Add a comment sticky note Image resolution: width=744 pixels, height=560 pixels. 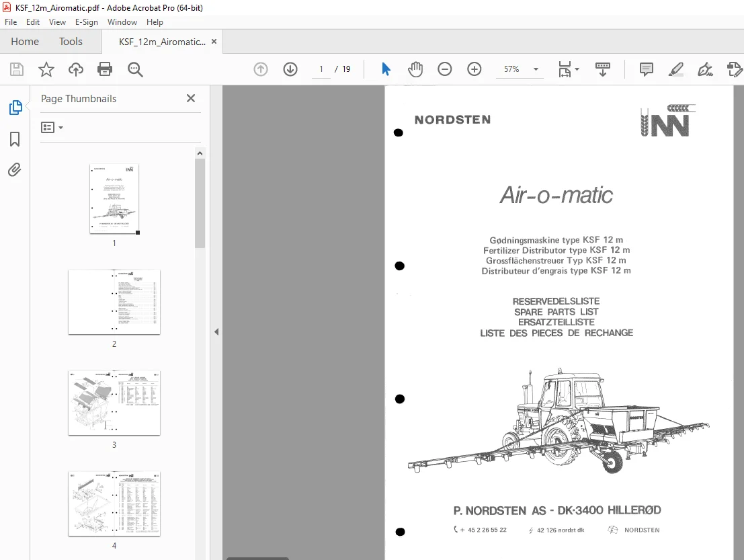click(x=647, y=69)
